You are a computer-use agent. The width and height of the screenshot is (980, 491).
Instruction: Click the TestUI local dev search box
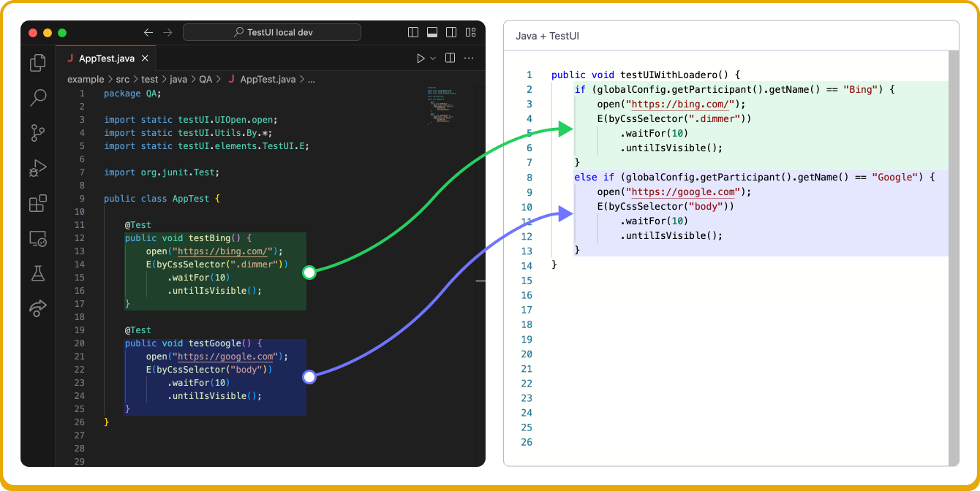[272, 32]
